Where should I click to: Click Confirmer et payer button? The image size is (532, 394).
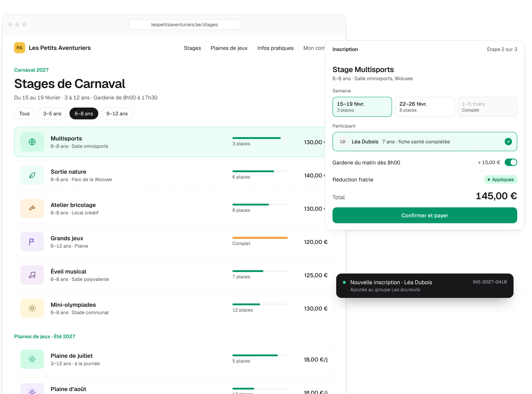pos(425,215)
